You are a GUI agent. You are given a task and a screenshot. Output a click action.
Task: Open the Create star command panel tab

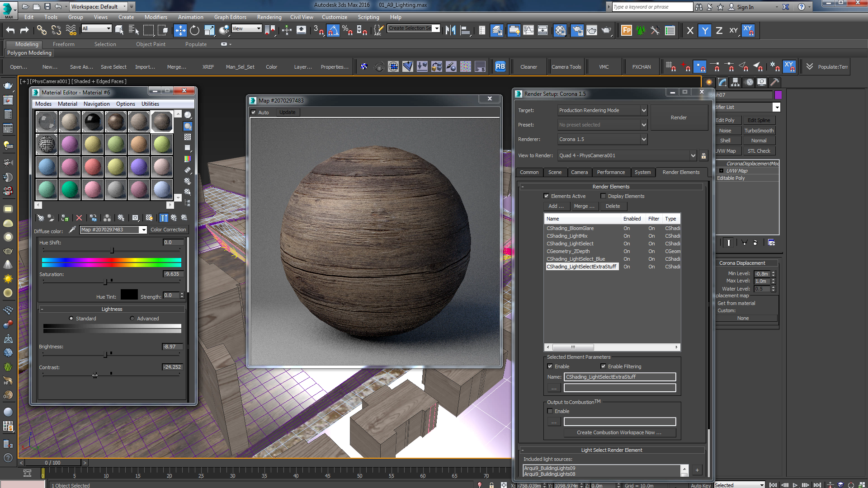tap(709, 82)
